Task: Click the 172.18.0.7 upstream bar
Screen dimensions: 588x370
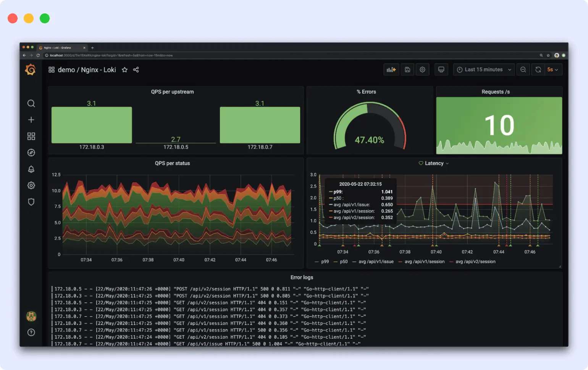Action: coord(260,125)
